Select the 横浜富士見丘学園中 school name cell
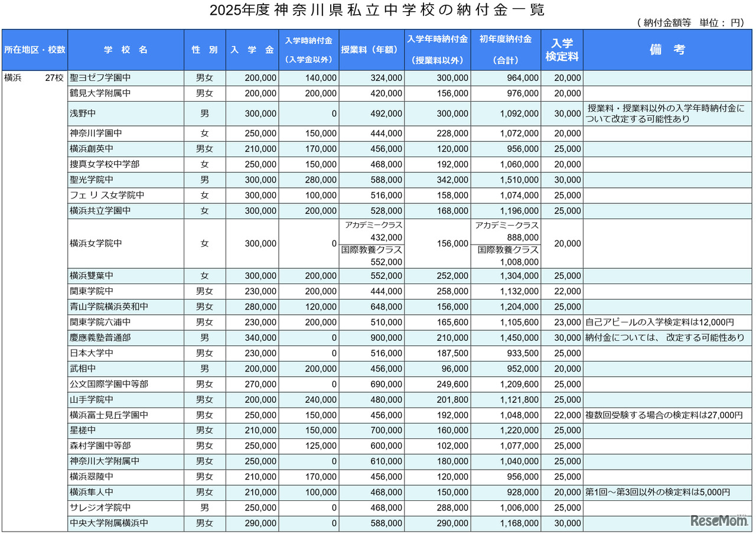The width and height of the screenshot is (756, 534). click(126, 415)
